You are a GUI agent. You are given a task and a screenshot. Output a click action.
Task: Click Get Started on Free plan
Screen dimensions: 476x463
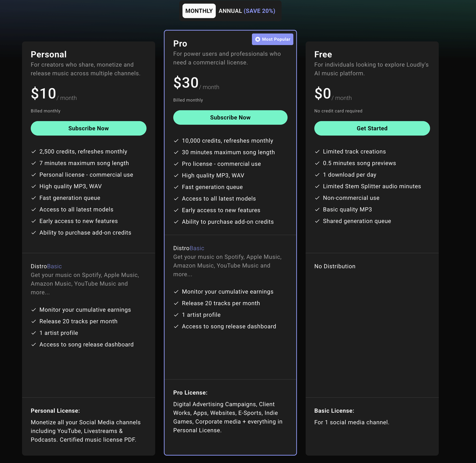pos(372,128)
